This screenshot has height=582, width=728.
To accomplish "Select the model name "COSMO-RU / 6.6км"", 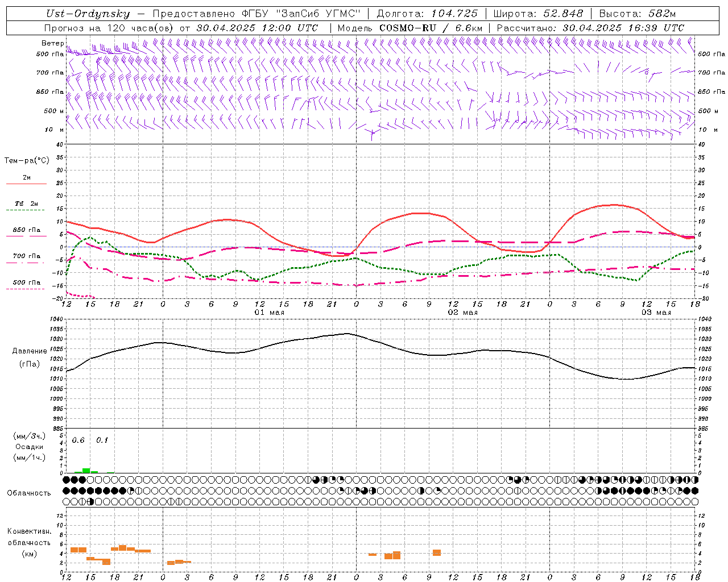I will point(431,28).
